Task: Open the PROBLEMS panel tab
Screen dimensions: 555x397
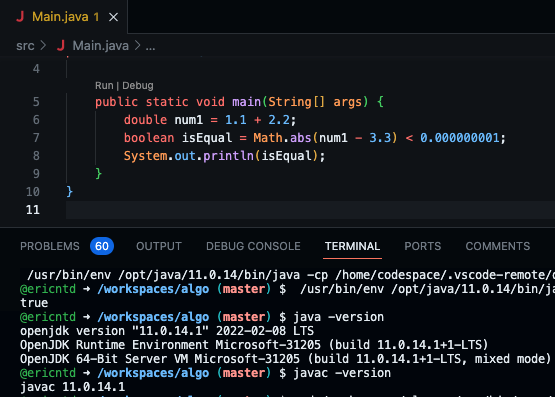Action: pos(50,246)
